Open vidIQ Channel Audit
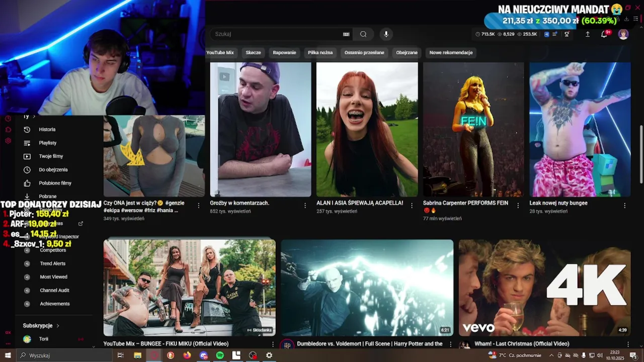 click(x=54, y=291)
